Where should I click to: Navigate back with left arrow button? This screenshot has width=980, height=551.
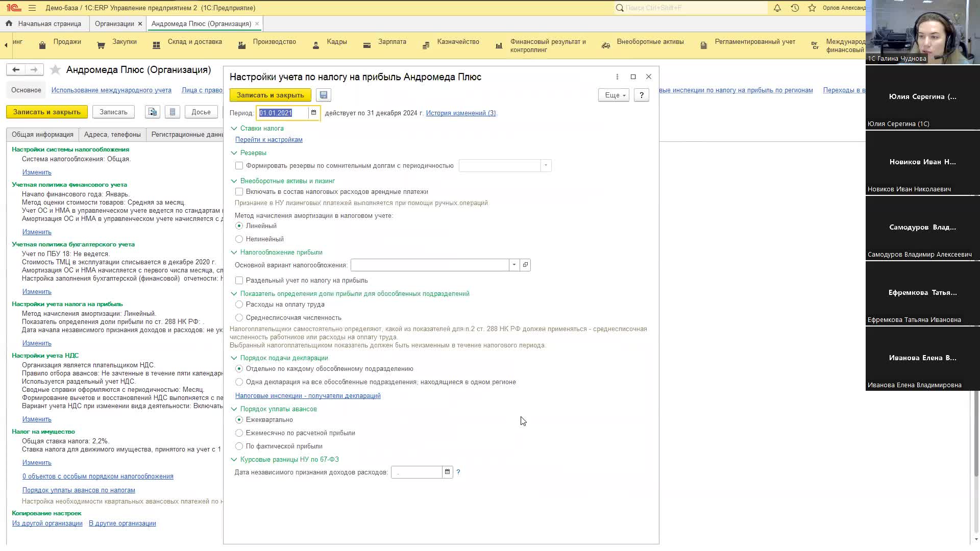[16, 69]
